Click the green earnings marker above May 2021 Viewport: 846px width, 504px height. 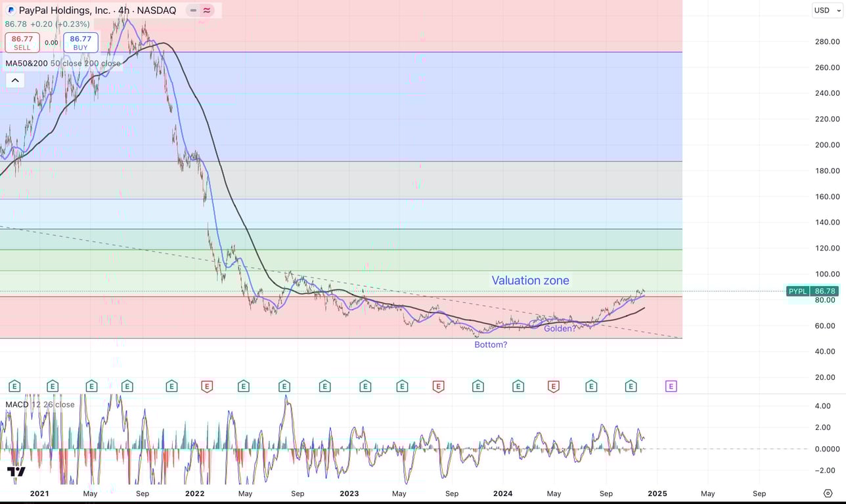[x=91, y=387]
